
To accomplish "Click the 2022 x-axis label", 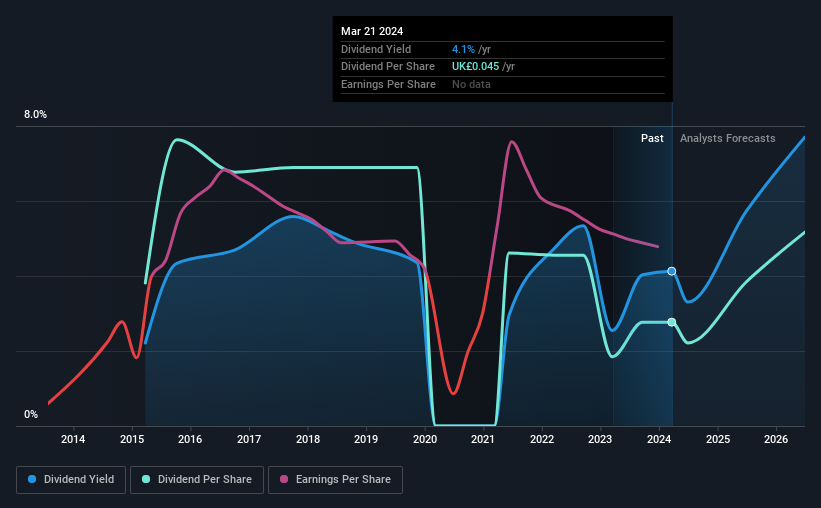I will tap(541, 439).
